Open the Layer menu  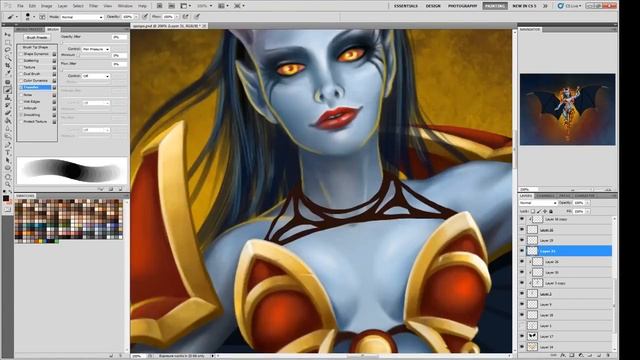(x=62, y=6)
